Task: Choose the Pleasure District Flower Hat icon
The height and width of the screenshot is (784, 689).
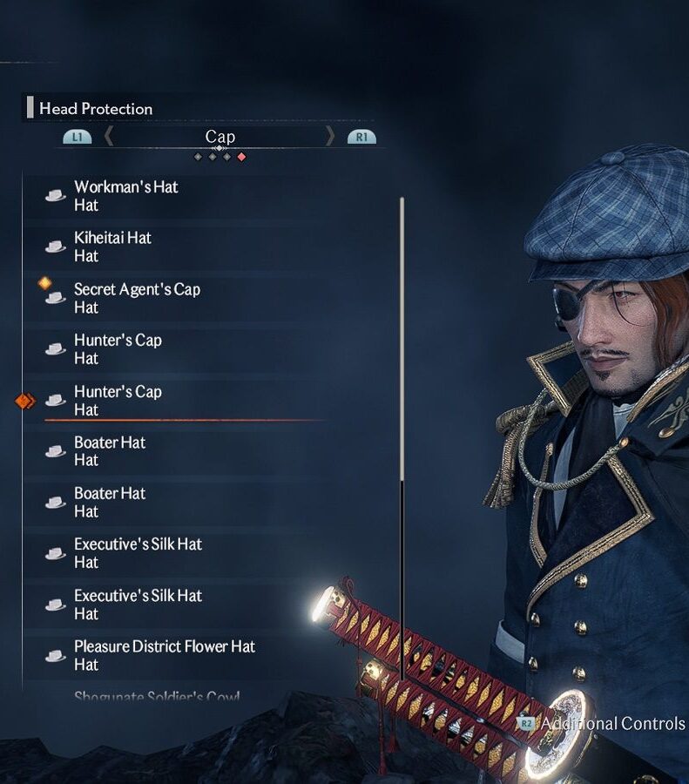Action: tap(55, 655)
